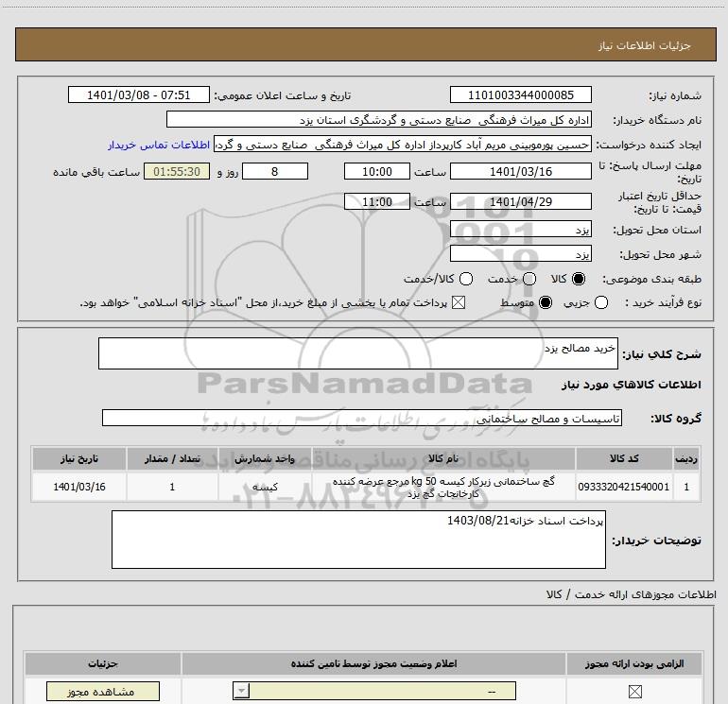Click remaining days field showing 8
The width and height of the screenshot is (728, 704).
click(x=275, y=172)
